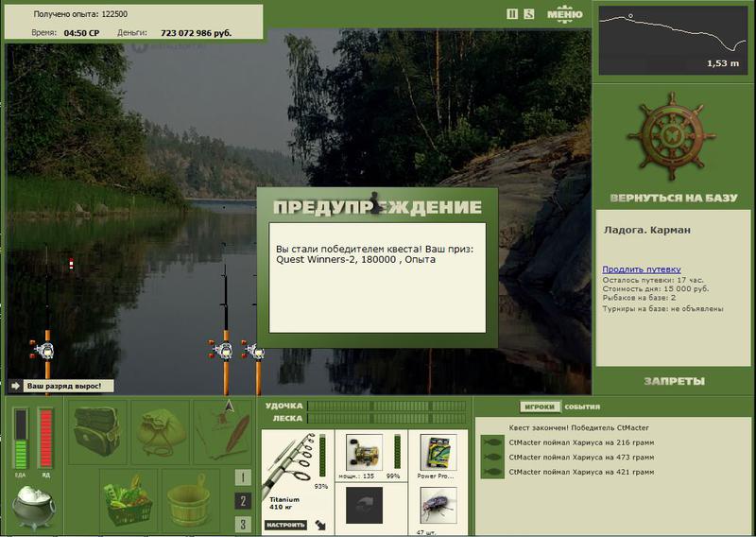Select rod slot 2
The height and width of the screenshot is (537, 756).
click(243, 501)
